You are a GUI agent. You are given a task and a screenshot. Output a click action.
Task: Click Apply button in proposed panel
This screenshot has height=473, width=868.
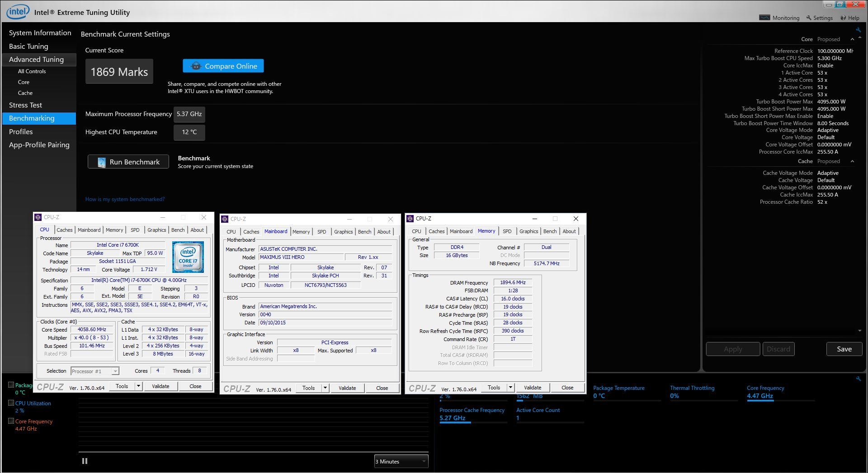[x=733, y=349]
